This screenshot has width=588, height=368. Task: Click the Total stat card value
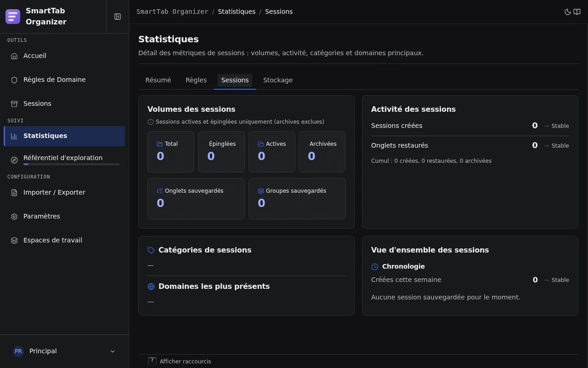pyautogui.click(x=160, y=156)
